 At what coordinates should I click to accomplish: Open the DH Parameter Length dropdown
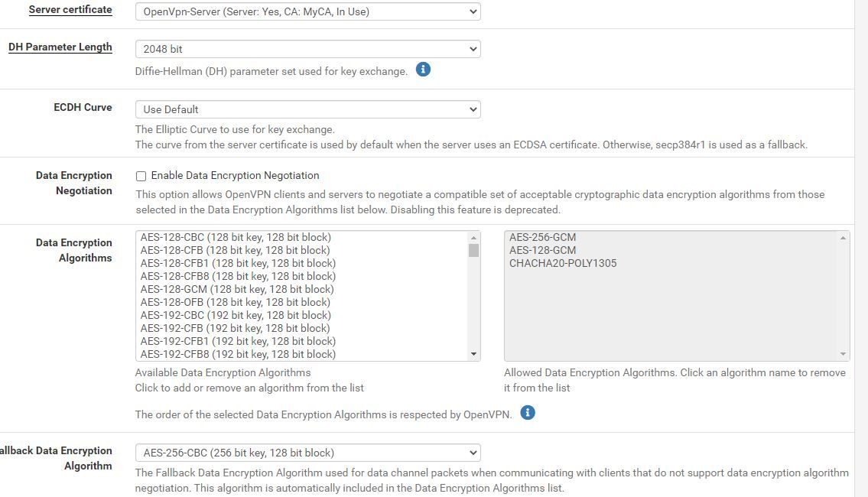click(307, 49)
